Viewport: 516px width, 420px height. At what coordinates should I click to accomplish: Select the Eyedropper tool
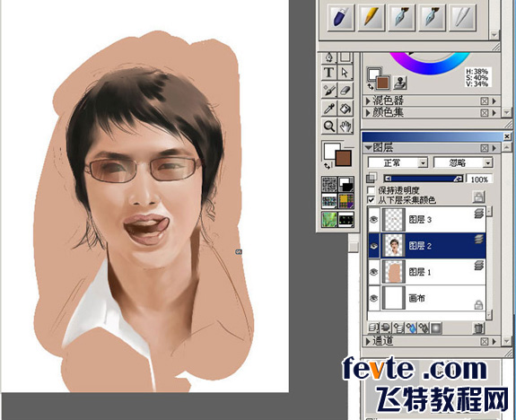pos(329,108)
